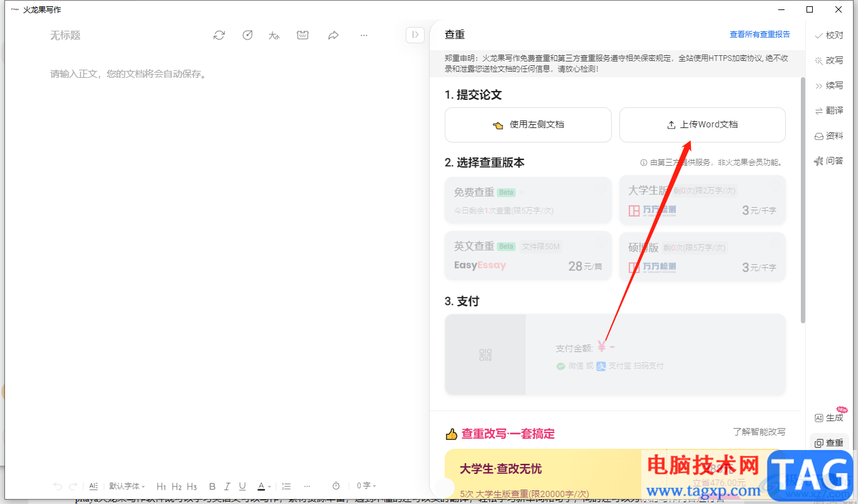Click the auto-format (AI≡) icon

(x=94, y=486)
